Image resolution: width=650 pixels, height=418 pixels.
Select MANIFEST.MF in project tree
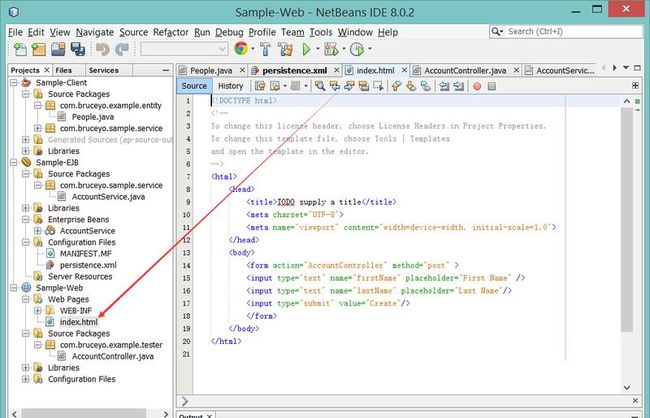[85, 253]
